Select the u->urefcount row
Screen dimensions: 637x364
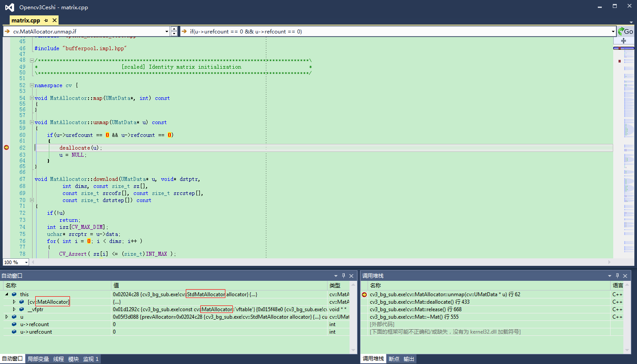pos(177,332)
